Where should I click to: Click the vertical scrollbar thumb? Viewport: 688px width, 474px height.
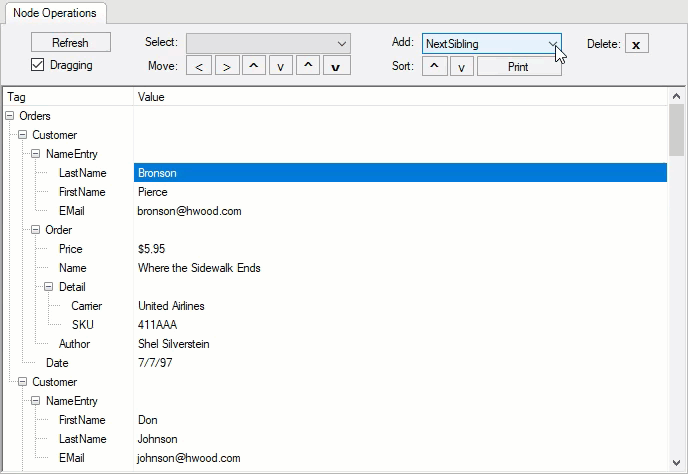coord(677,130)
